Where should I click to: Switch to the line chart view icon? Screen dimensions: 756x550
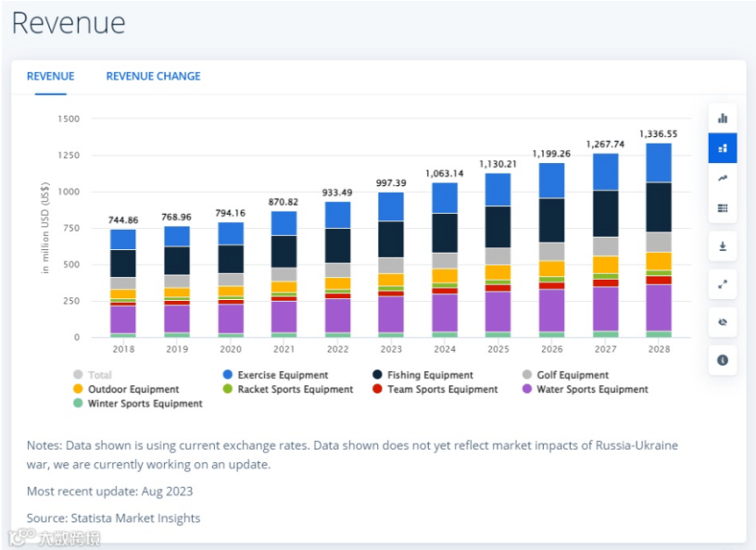click(x=723, y=179)
